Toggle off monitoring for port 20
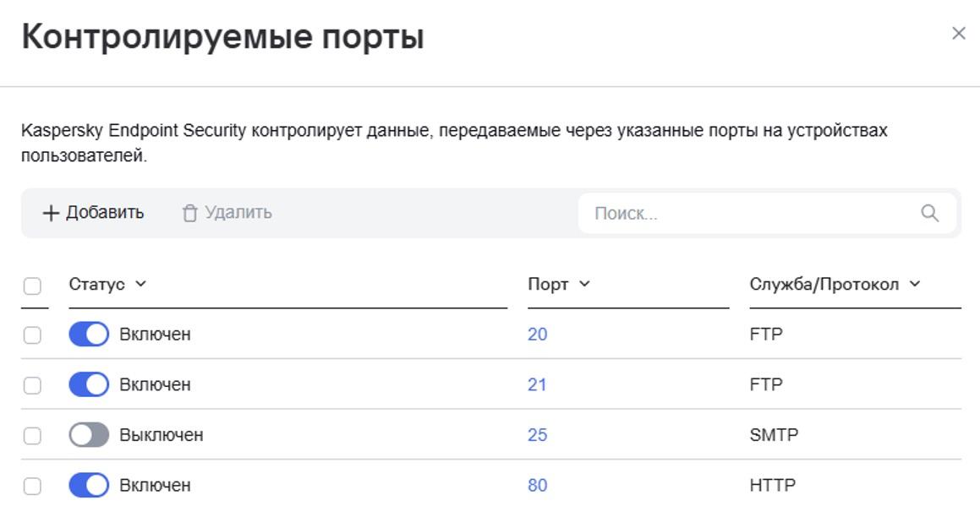Image resolution: width=980 pixels, height=506 pixels. pyautogui.click(x=89, y=335)
